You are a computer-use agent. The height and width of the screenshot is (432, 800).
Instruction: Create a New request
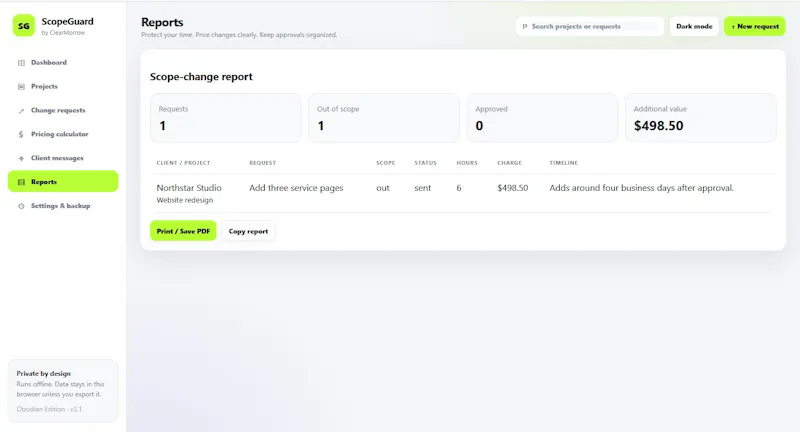coord(755,26)
